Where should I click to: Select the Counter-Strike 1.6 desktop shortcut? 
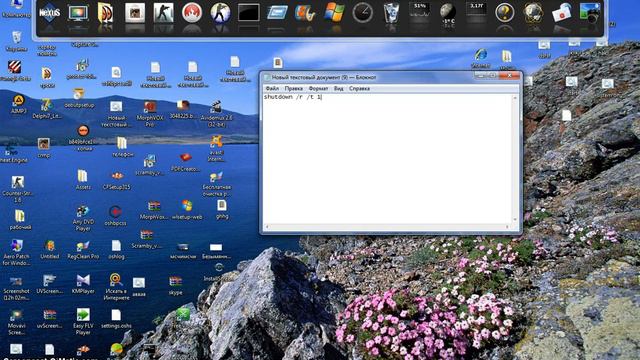pyautogui.click(x=18, y=189)
